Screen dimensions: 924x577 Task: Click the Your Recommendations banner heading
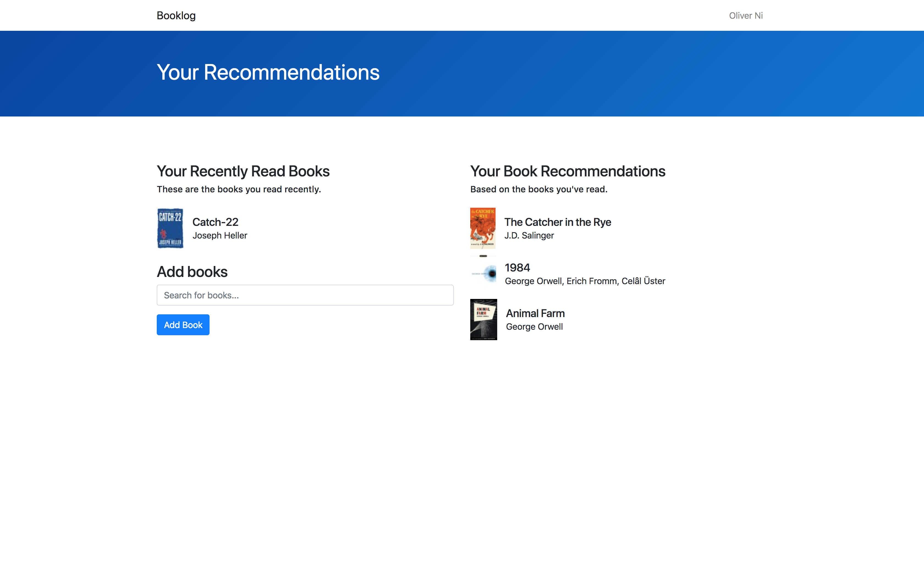tap(268, 72)
